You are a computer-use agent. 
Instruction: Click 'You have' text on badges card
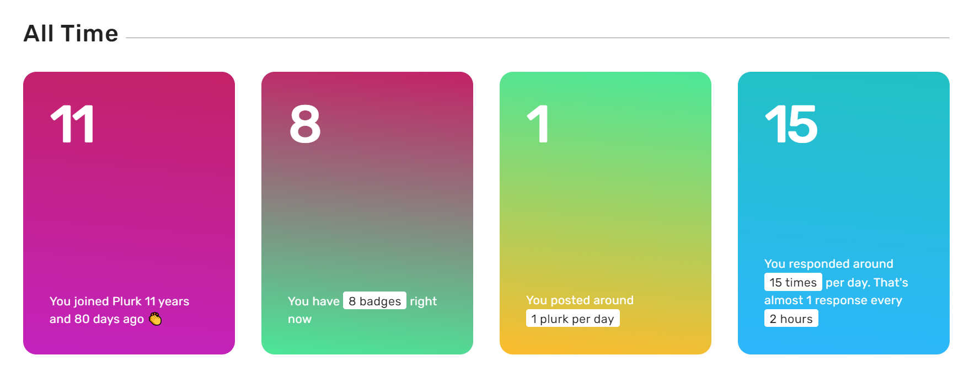[314, 301]
